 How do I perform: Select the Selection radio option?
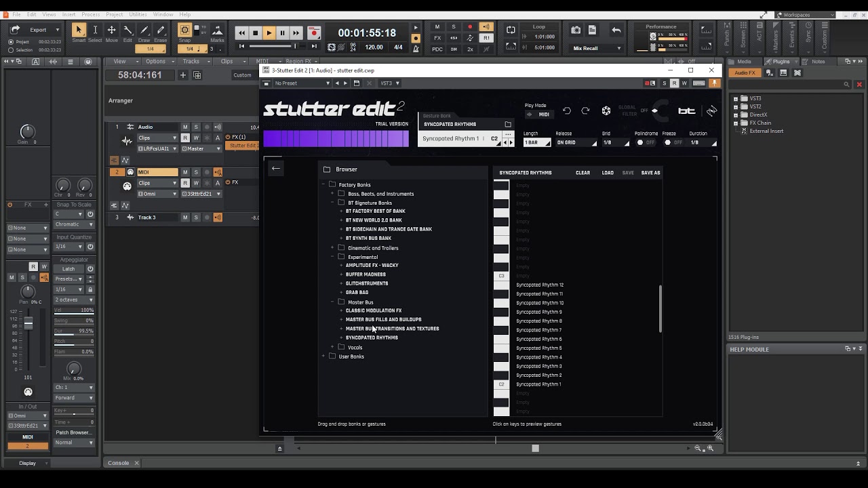pos(11,49)
